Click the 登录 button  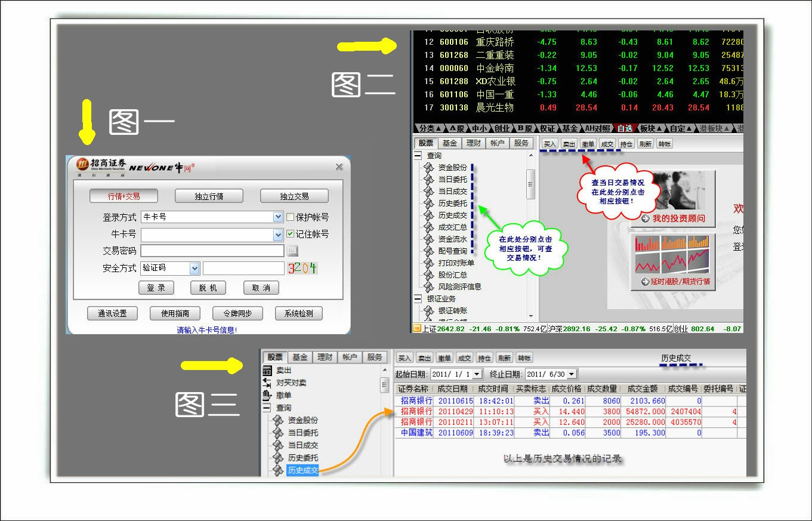(156, 288)
